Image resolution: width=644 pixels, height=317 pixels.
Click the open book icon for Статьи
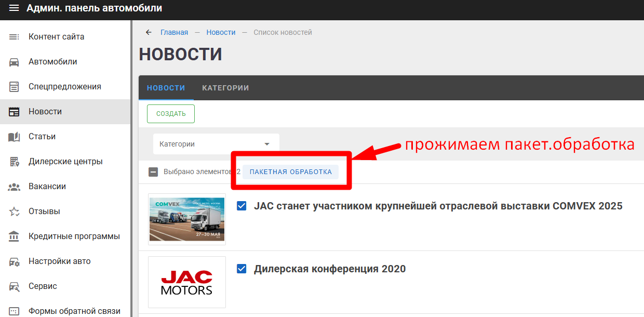pyautogui.click(x=14, y=137)
